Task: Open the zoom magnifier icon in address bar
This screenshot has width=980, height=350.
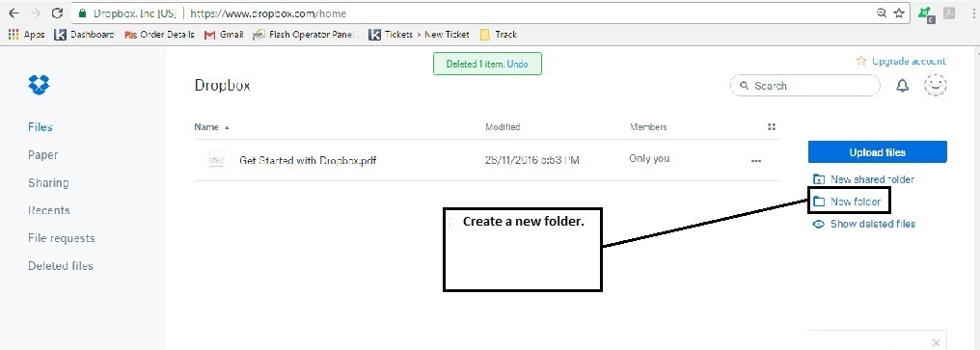Action: coord(882,13)
